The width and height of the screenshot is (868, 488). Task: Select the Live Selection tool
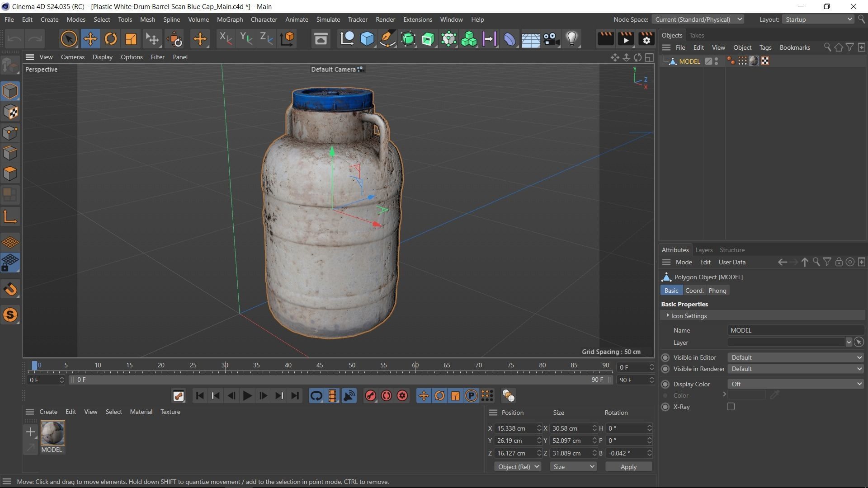point(69,39)
